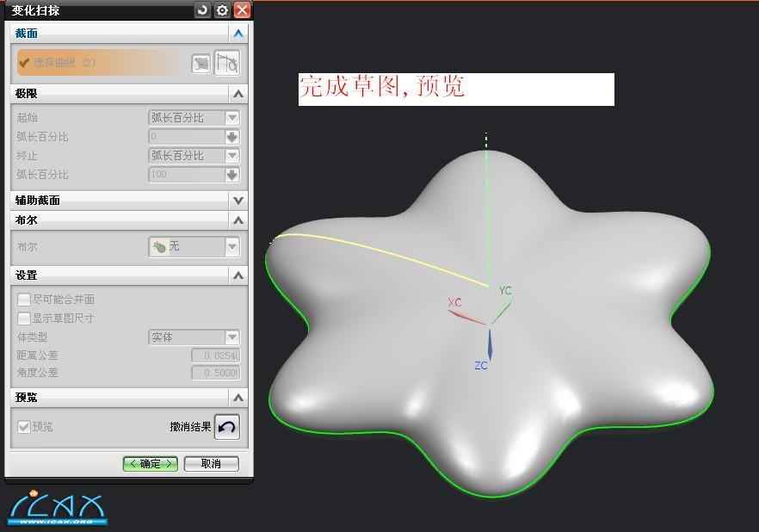
Task: Open the 布尔 无 dropdown
Action: click(194, 247)
